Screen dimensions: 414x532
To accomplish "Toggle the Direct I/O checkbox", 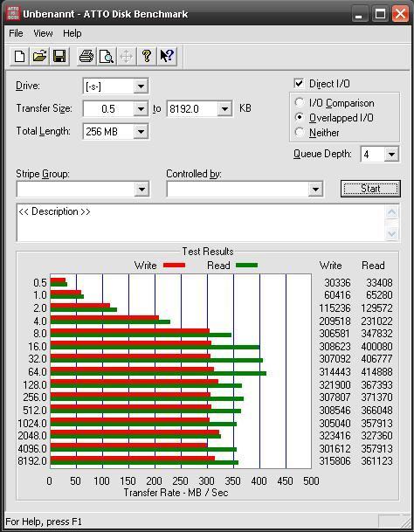I will tap(299, 84).
